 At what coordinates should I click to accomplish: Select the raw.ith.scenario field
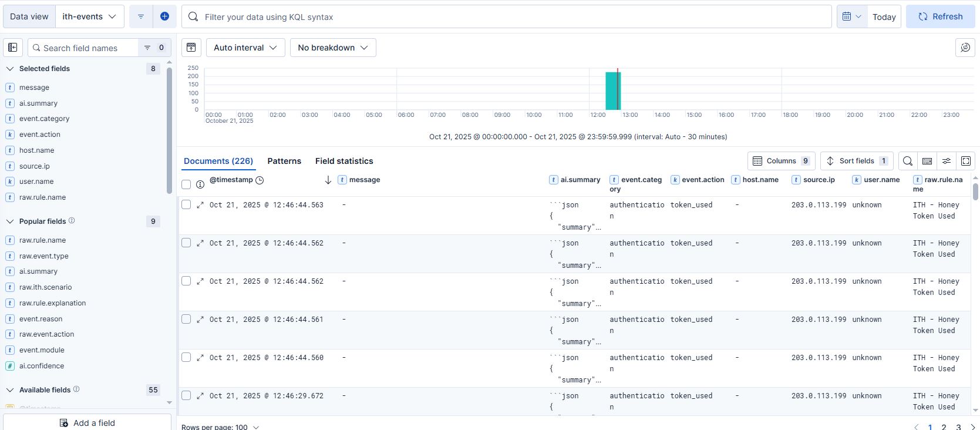tap(46, 287)
